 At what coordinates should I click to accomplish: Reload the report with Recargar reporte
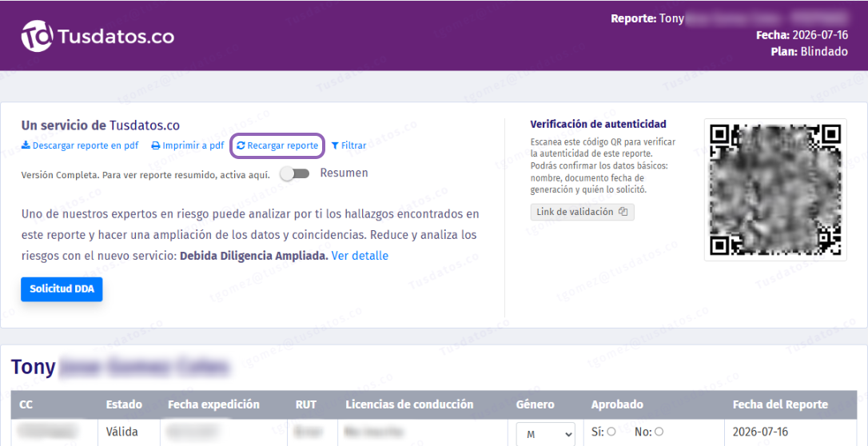coord(277,145)
